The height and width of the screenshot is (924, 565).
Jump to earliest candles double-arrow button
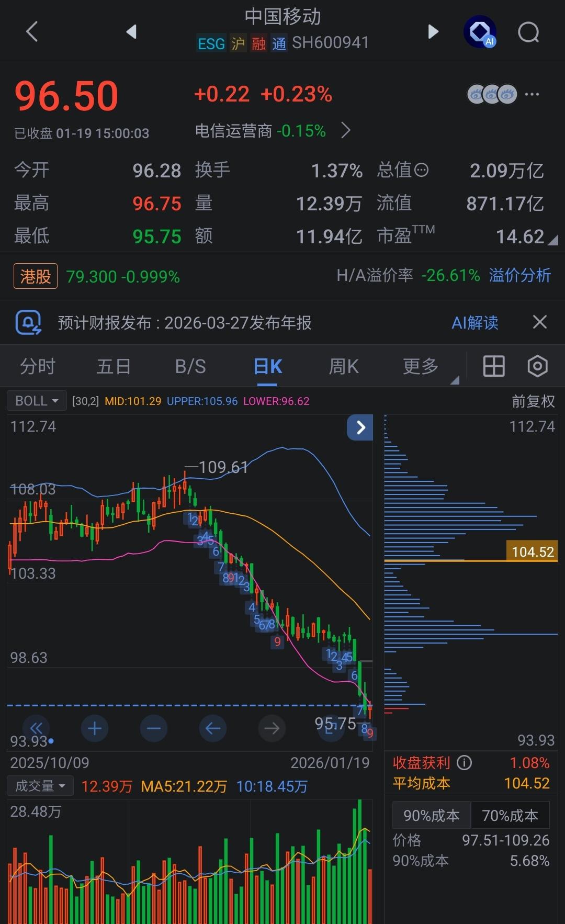pos(36,728)
